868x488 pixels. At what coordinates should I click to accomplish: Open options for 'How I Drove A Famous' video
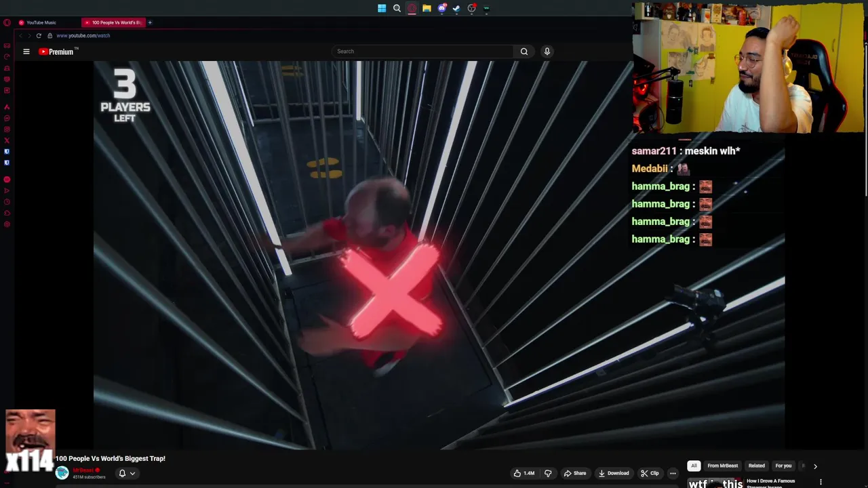pyautogui.click(x=821, y=482)
